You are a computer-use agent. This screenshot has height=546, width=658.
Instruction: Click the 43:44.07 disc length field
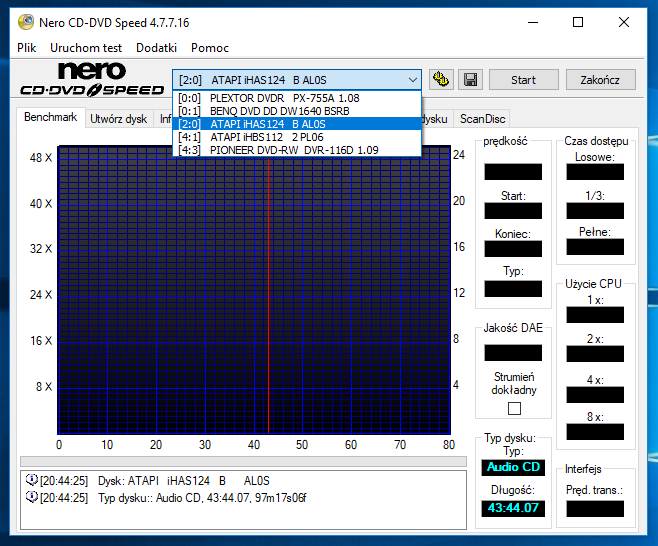click(513, 508)
